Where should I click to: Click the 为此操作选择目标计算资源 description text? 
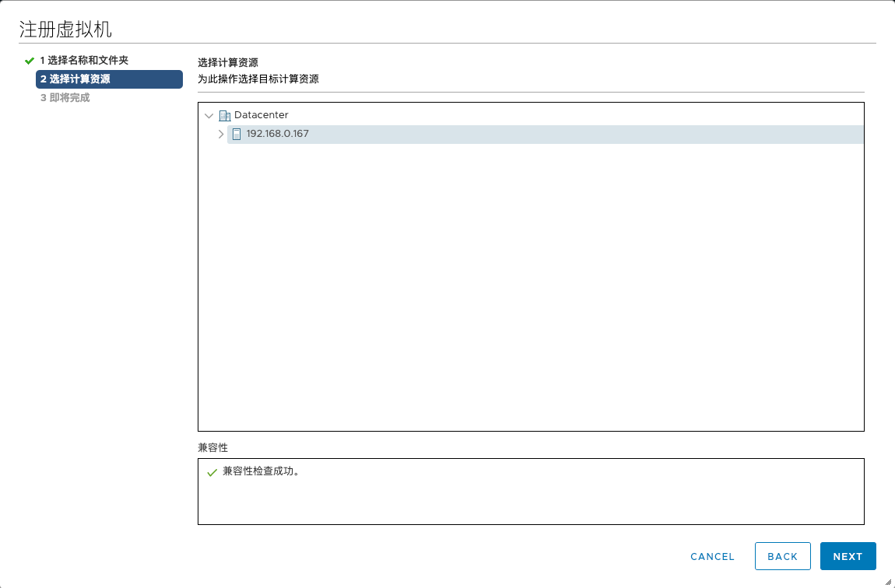(x=258, y=79)
